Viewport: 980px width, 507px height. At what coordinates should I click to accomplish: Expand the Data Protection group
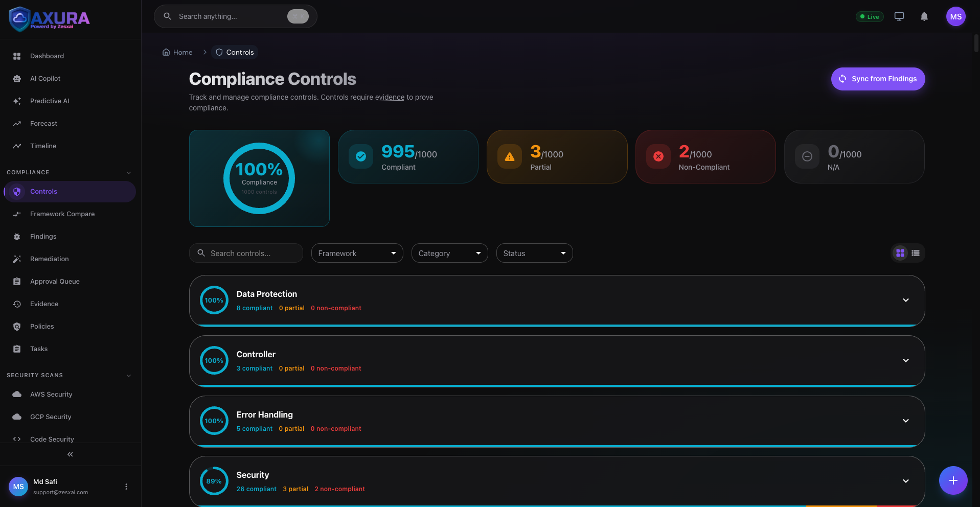[x=906, y=300]
